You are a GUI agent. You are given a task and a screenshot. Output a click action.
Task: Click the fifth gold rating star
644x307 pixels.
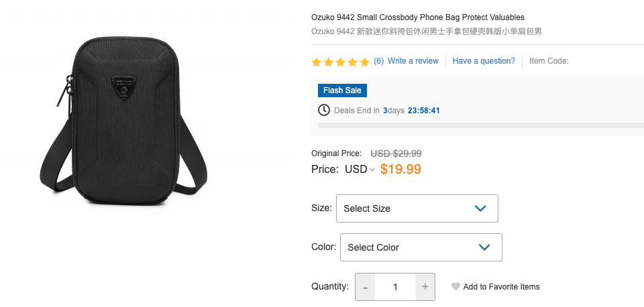(x=365, y=62)
